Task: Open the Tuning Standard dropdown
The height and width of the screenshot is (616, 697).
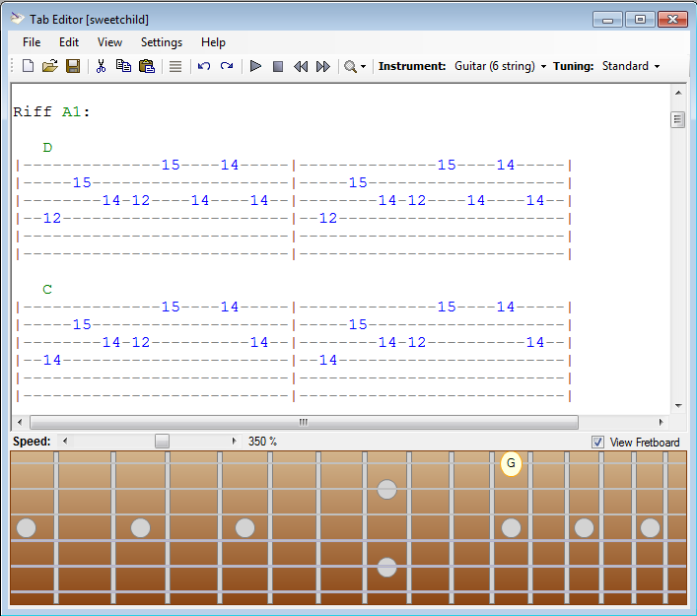Action: [x=630, y=66]
